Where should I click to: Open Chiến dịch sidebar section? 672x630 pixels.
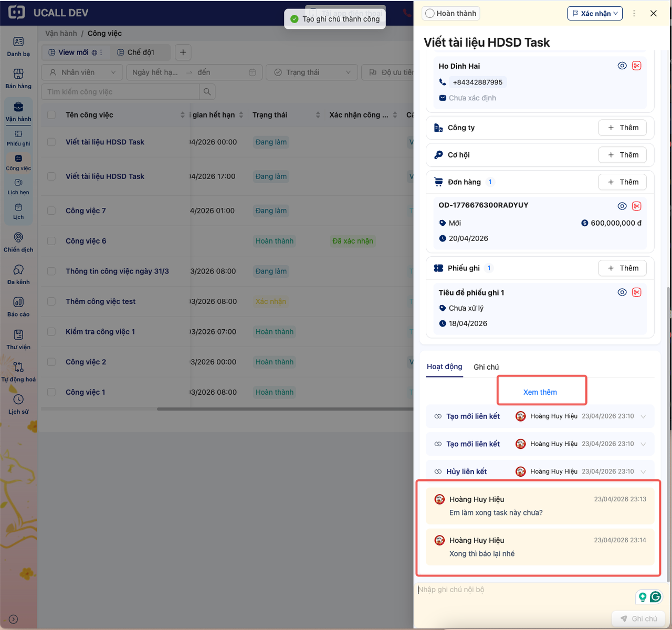tap(18, 242)
